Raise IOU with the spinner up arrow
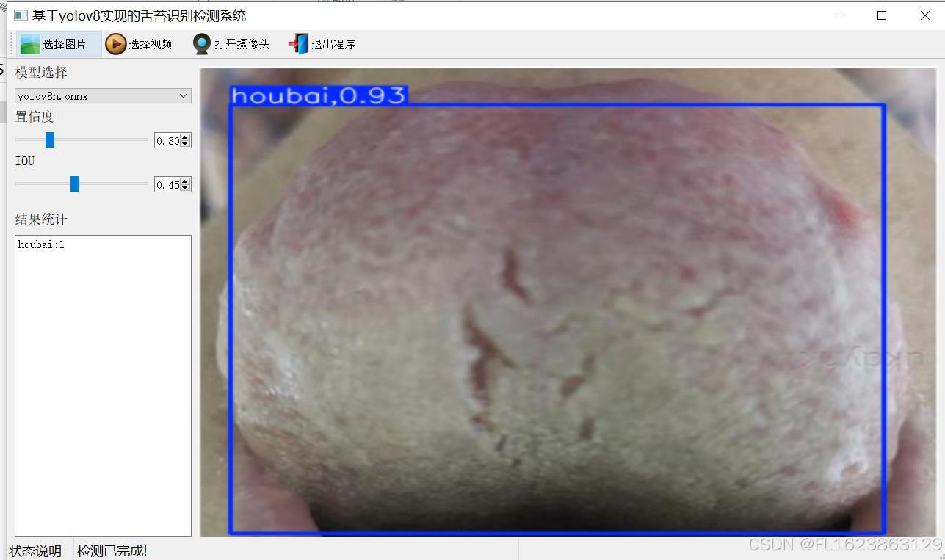Image resolution: width=945 pixels, height=560 pixels. click(185, 181)
